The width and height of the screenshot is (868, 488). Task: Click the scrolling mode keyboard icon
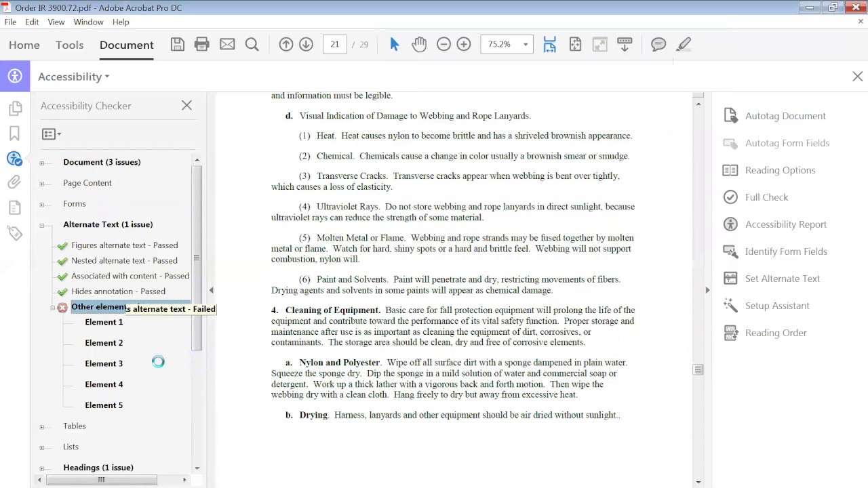coord(625,44)
